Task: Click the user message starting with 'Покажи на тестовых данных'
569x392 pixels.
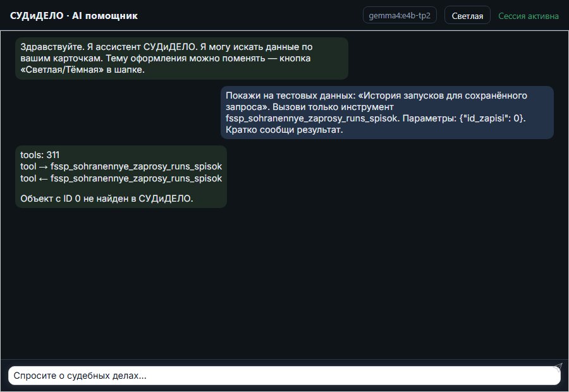Action: [387, 113]
